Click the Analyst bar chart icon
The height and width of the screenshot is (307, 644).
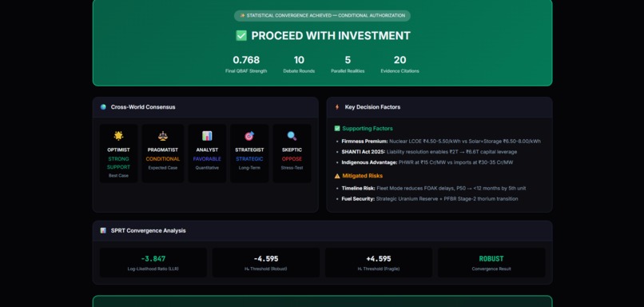(207, 136)
